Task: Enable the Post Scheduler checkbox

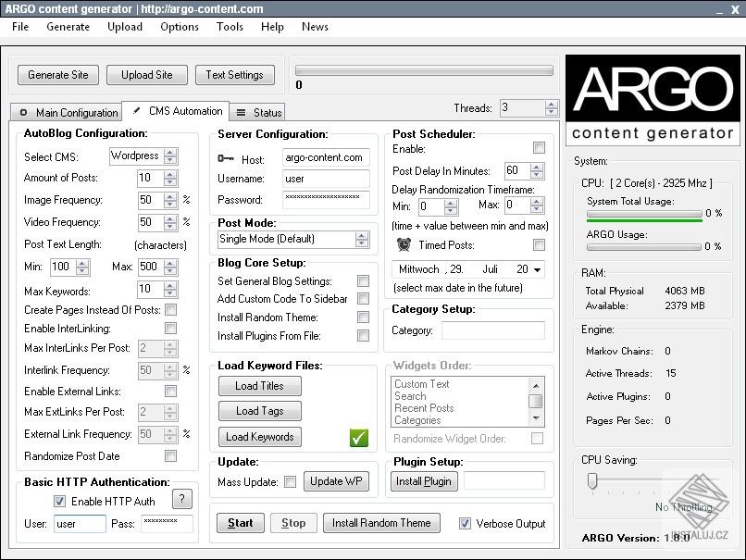Action: (x=541, y=147)
